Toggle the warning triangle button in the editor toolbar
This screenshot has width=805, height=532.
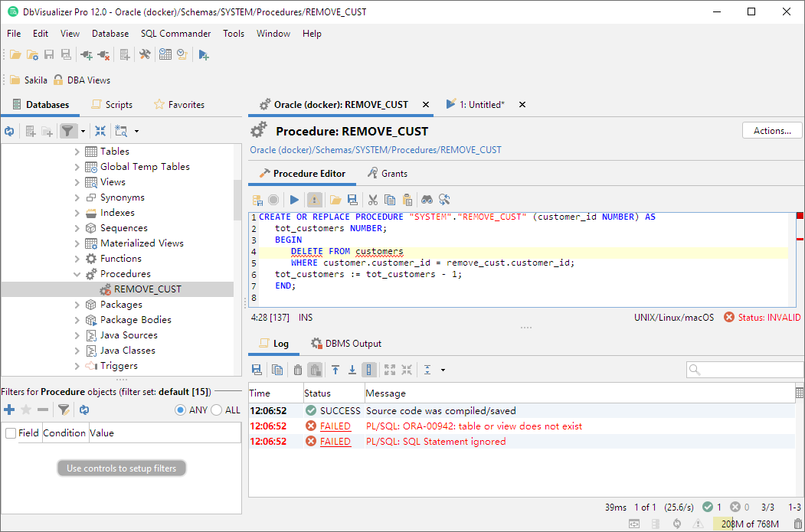[315, 200]
